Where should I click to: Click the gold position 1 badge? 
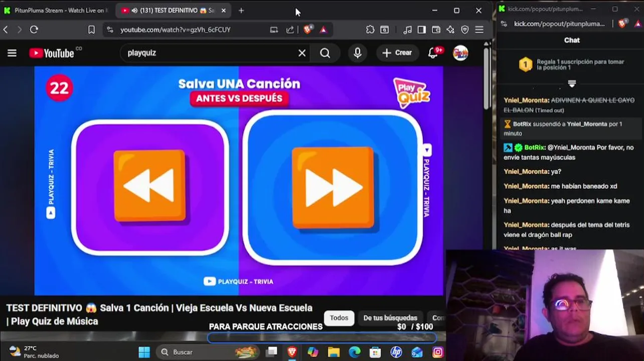click(525, 64)
